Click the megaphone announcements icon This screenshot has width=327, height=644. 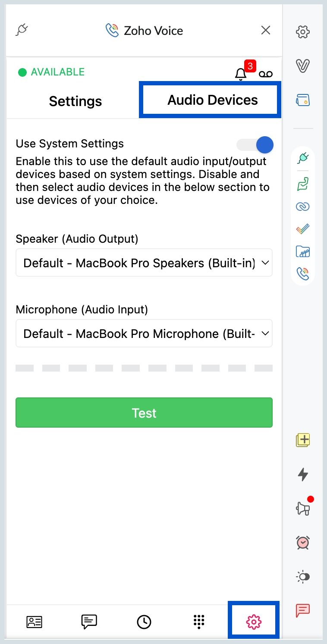tap(303, 509)
